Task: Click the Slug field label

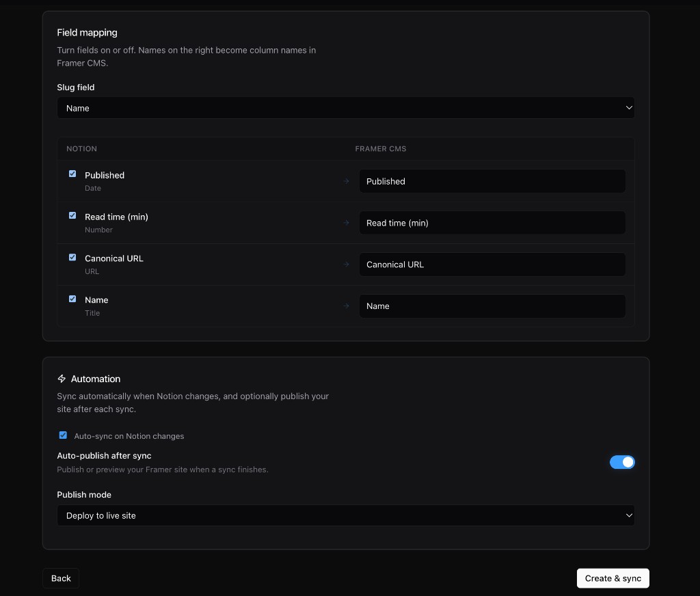Action: [x=75, y=87]
